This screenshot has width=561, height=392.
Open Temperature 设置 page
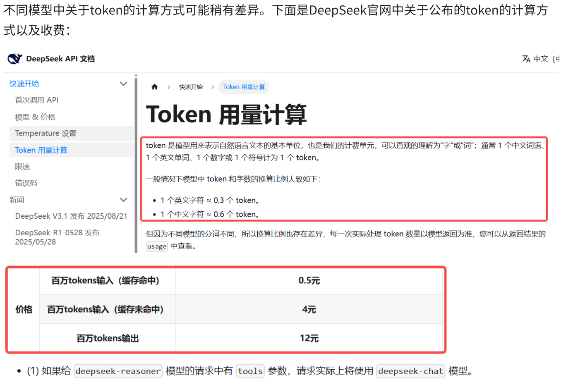(x=71, y=133)
